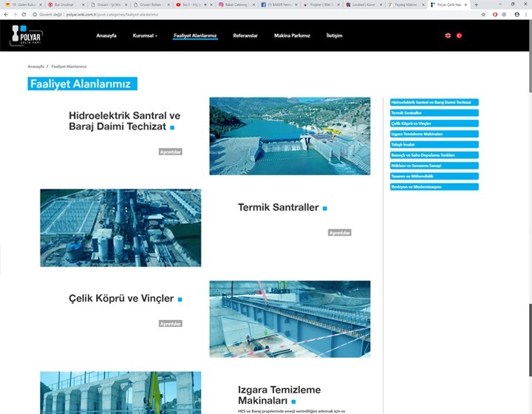Click the red extension icon in toolbar
This screenshot has height=414, width=532.
495,15
